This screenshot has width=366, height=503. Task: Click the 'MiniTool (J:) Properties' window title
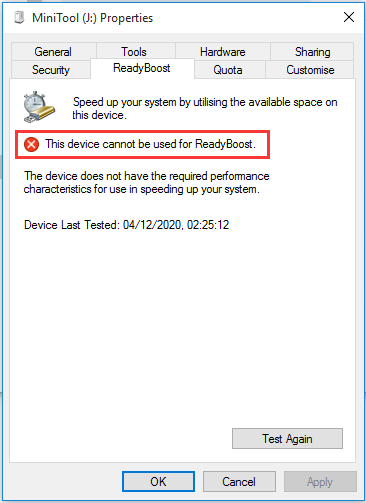(x=93, y=18)
